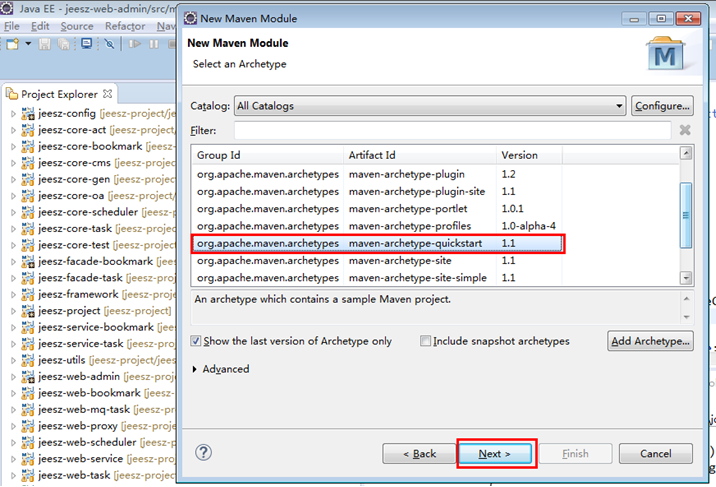Click the jeesz-core-oa project icon

point(28,196)
